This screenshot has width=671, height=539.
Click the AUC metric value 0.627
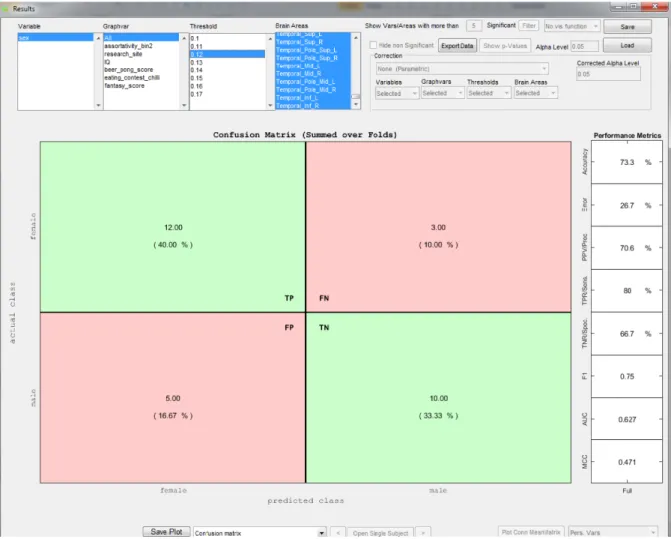click(627, 419)
